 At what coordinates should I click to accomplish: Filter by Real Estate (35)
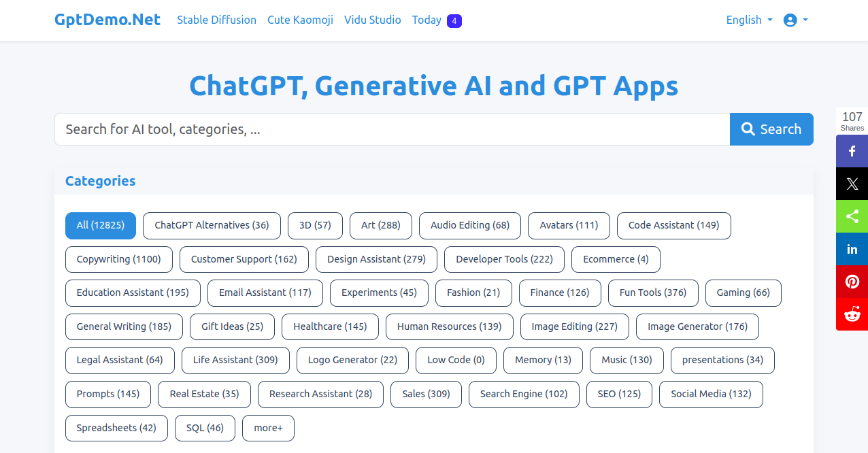[204, 395]
